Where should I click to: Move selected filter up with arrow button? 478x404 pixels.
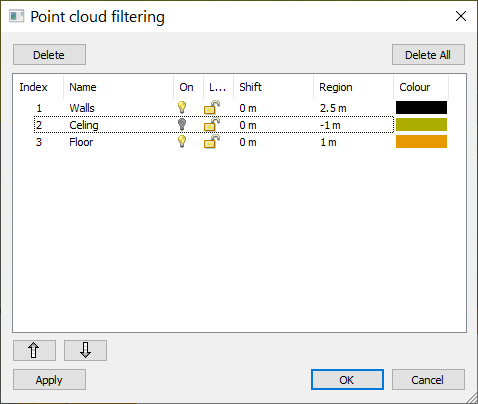pos(34,350)
